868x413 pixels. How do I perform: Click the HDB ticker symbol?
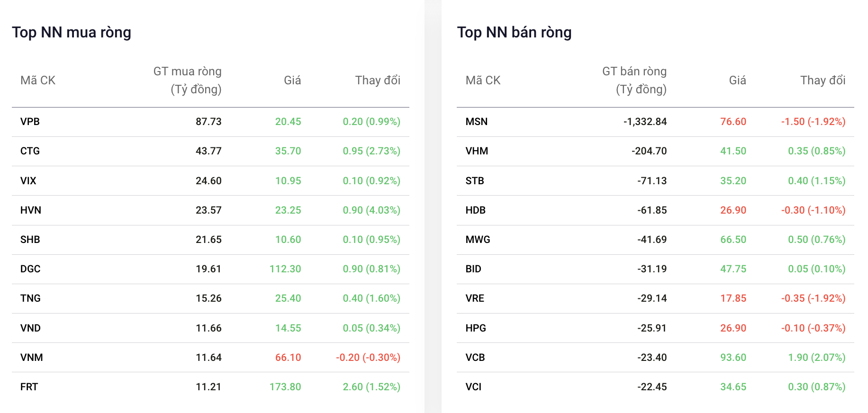(x=476, y=210)
